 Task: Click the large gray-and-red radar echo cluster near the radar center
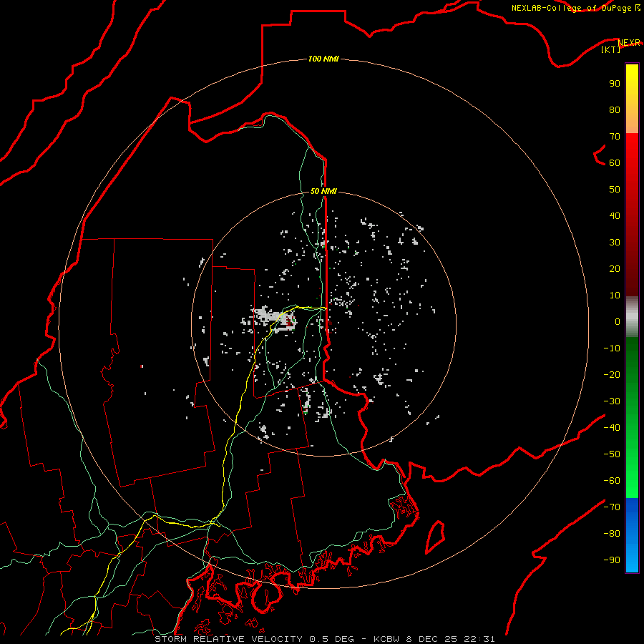[x=273, y=318]
